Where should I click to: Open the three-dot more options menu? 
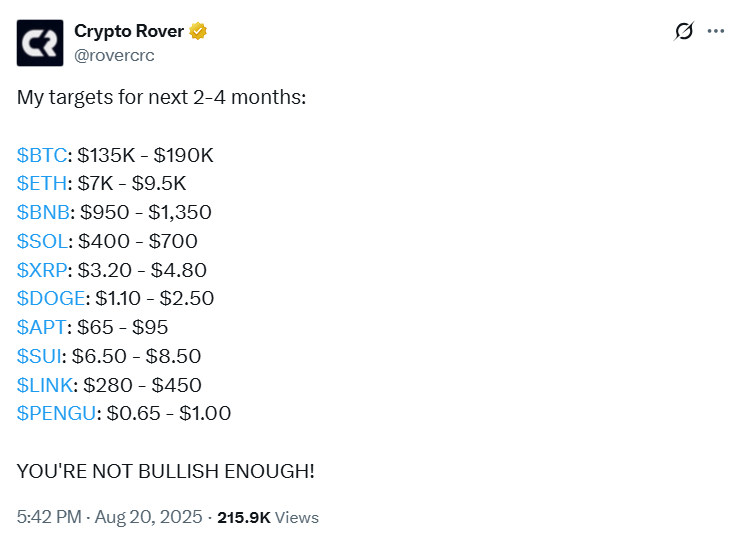pos(715,31)
